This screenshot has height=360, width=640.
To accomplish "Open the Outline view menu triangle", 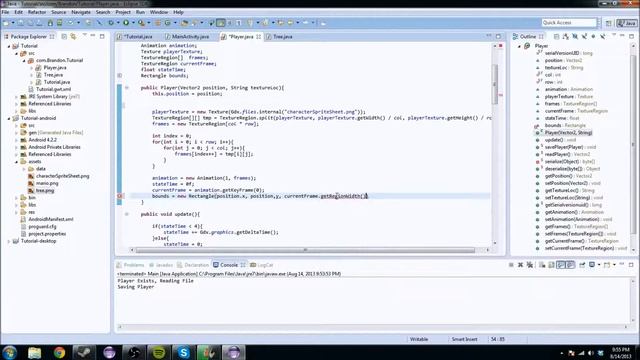I will click(x=613, y=36).
